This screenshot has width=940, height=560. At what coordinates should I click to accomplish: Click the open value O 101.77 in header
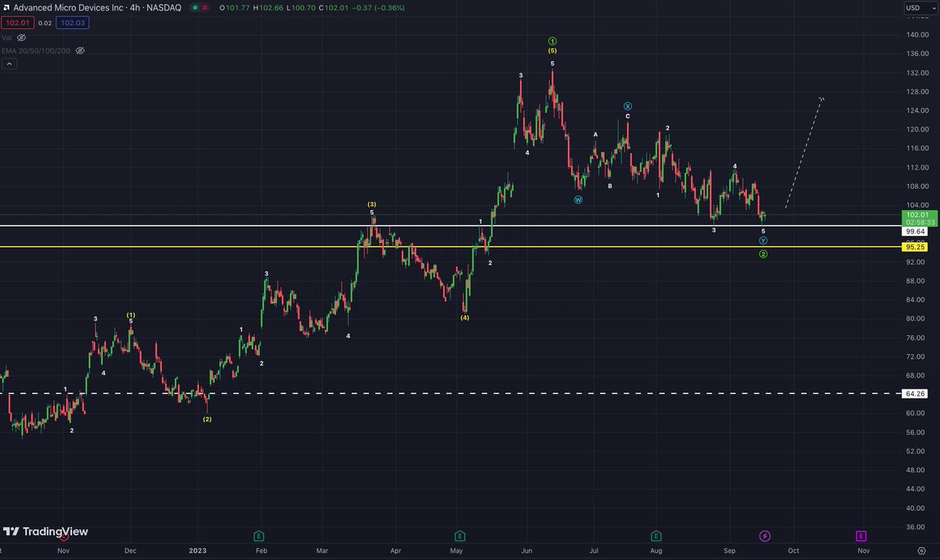pos(236,8)
